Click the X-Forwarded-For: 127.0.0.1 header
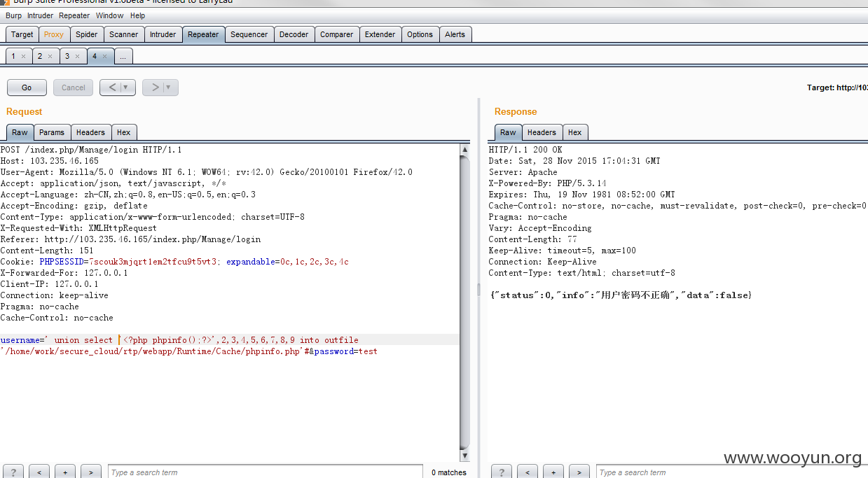 [64, 273]
